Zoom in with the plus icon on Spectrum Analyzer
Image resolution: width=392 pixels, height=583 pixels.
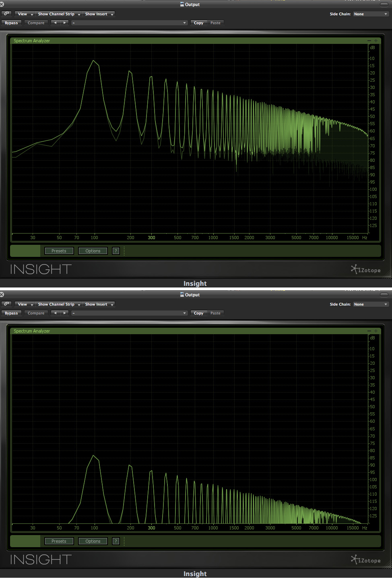click(376, 40)
